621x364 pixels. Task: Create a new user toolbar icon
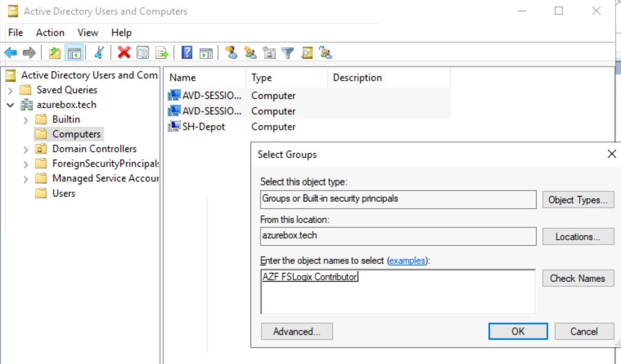point(231,52)
